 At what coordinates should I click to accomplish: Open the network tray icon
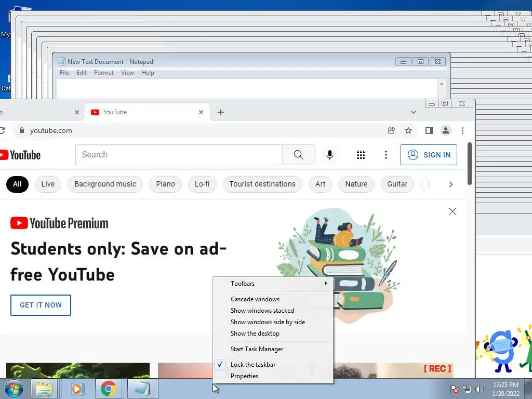tap(467, 389)
